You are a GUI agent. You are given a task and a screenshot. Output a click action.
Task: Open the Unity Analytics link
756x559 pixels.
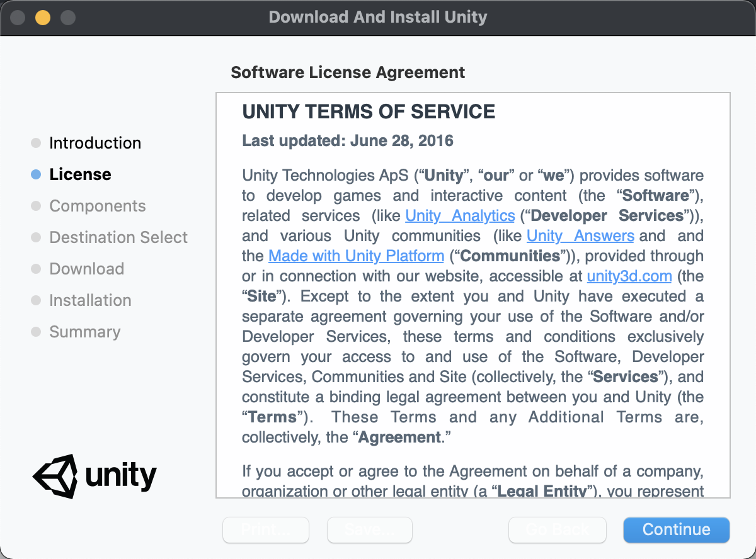(x=460, y=216)
